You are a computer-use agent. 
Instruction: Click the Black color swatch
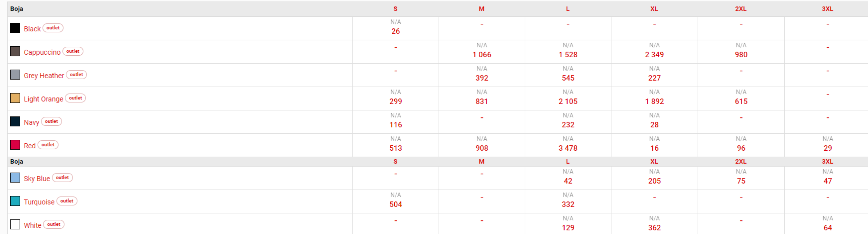click(x=15, y=28)
